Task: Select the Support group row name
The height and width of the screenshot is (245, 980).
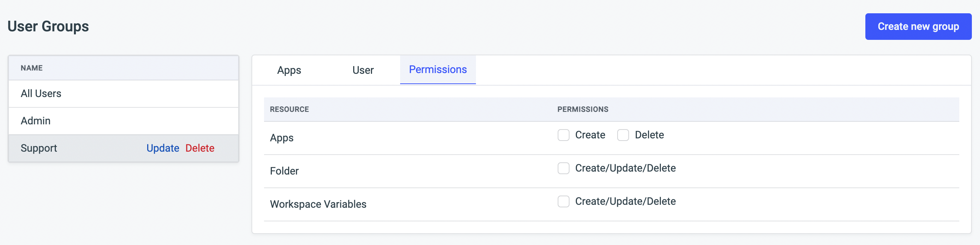Action: pos(39,148)
